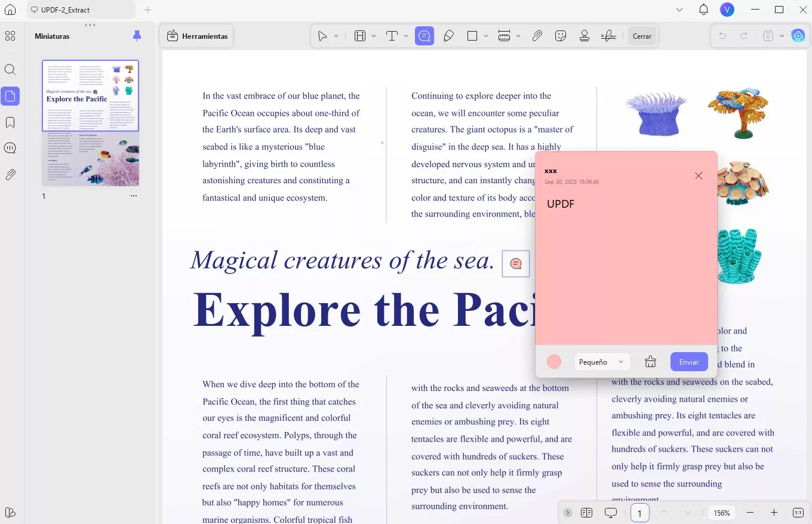Viewport: 812px width, 524px height.
Task: Collapse the bottom navigation bar arrow
Action: tap(568, 513)
